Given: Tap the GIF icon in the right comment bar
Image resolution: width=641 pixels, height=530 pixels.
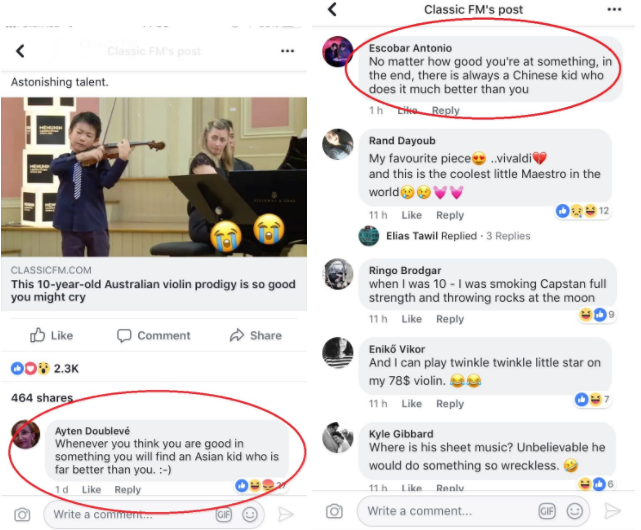Looking at the screenshot, I should 546,512.
